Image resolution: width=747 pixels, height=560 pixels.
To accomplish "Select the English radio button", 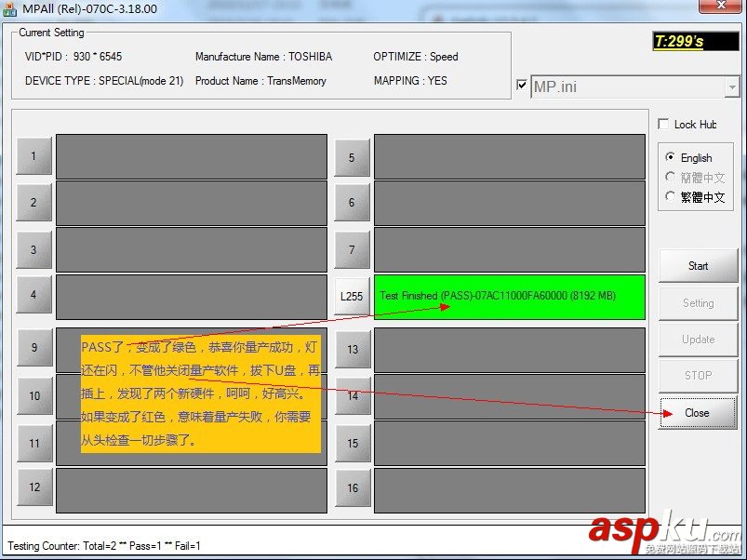I will 672,157.
